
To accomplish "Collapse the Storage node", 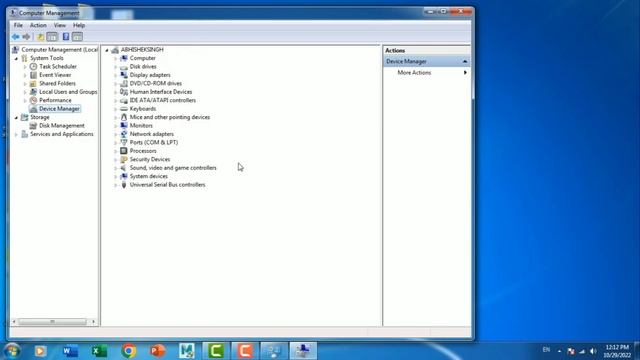I will pos(16,118).
